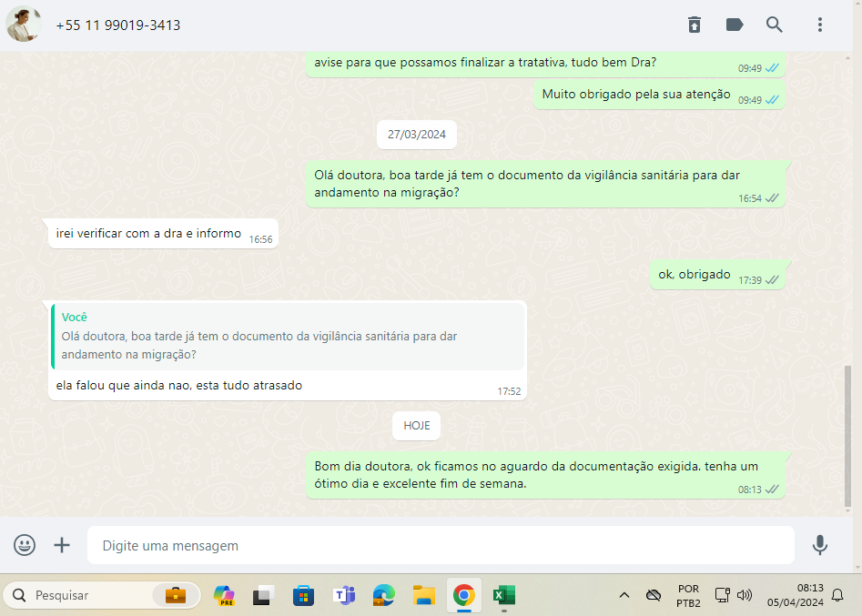This screenshot has width=862, height=616.
Task: Open contact info for +55 11 99019-3413
Action: (118, 25)
